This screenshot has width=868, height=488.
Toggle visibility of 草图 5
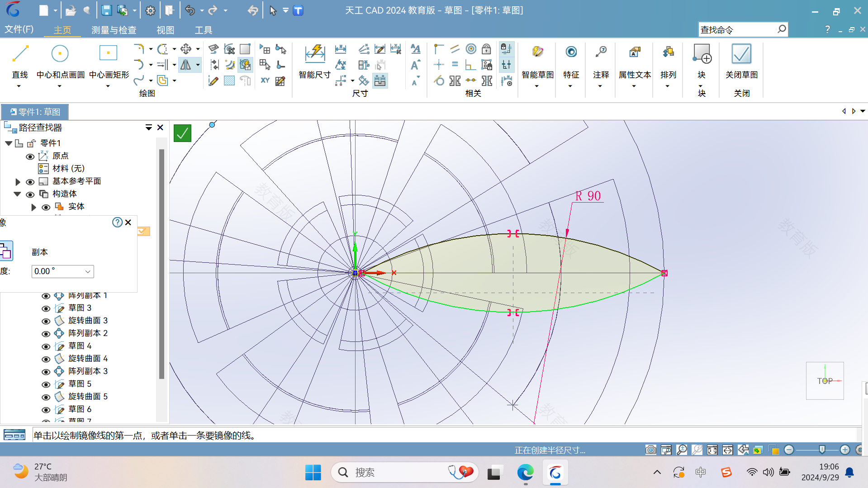(x=46, y=384)
